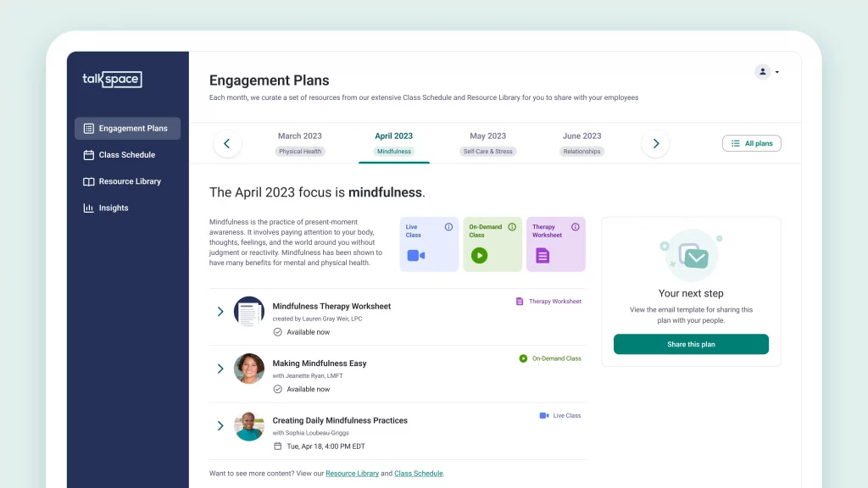Open the Insights chart icon
Image resolution: width=868 pixels, height=488 pixels.
pyautogui.click(x=89, y=208)
